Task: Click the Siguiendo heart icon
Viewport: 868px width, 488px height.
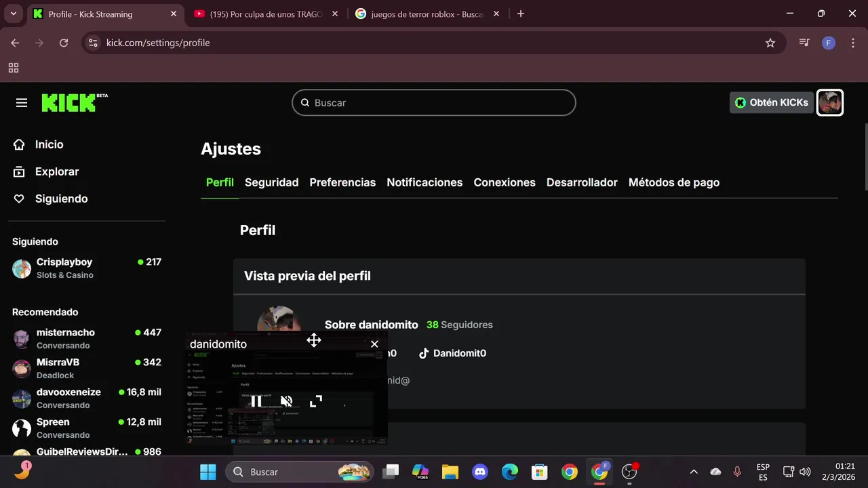Action: pos(19,199)
